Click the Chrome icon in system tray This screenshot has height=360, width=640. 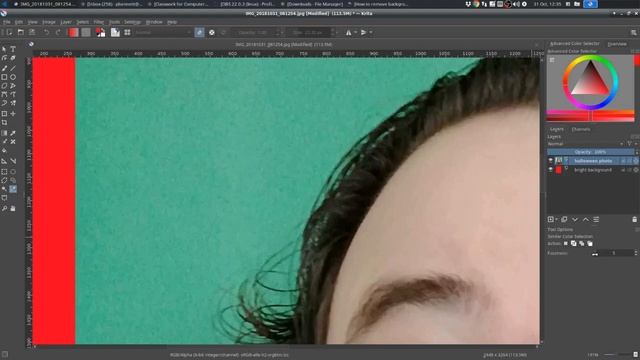[x=476, y=4]
